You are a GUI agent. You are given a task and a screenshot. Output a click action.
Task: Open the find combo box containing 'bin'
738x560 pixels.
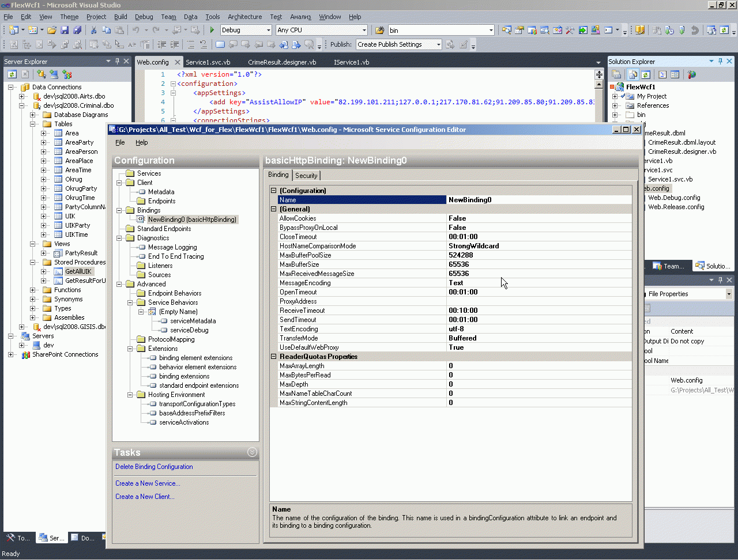click(441, 30)
